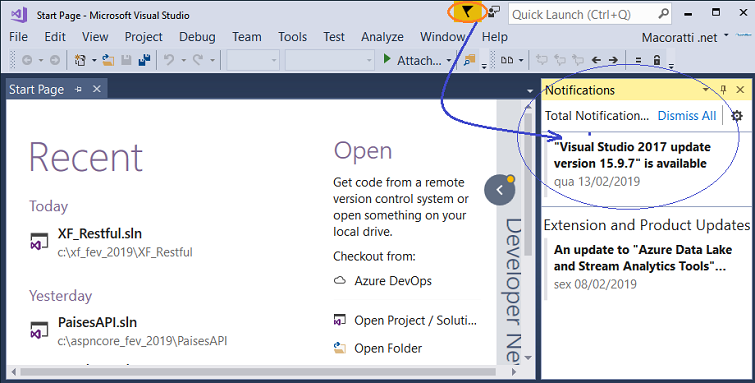
Task: Close the Notifications panel
Action: [741, 90]
